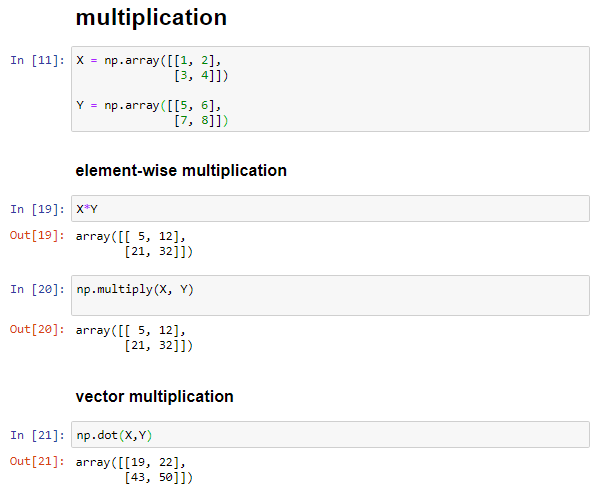Focus the X*Y code cell
Image resolution: width=604 pixels, height=489 pixels.
[x=330, y=209]
